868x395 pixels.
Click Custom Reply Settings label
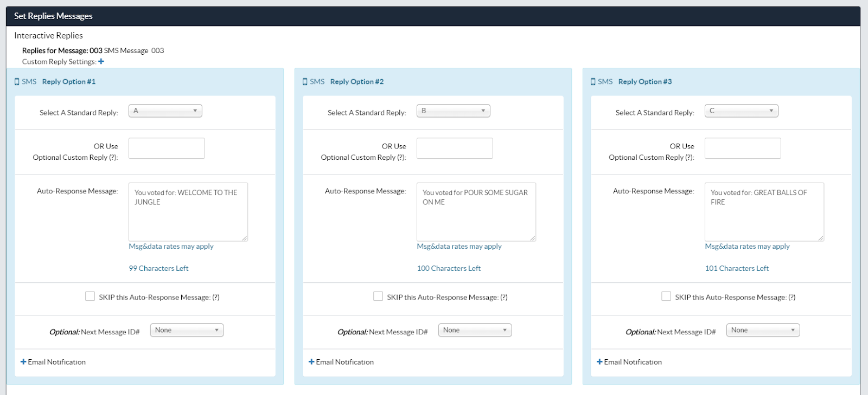[x=59, y=62]
